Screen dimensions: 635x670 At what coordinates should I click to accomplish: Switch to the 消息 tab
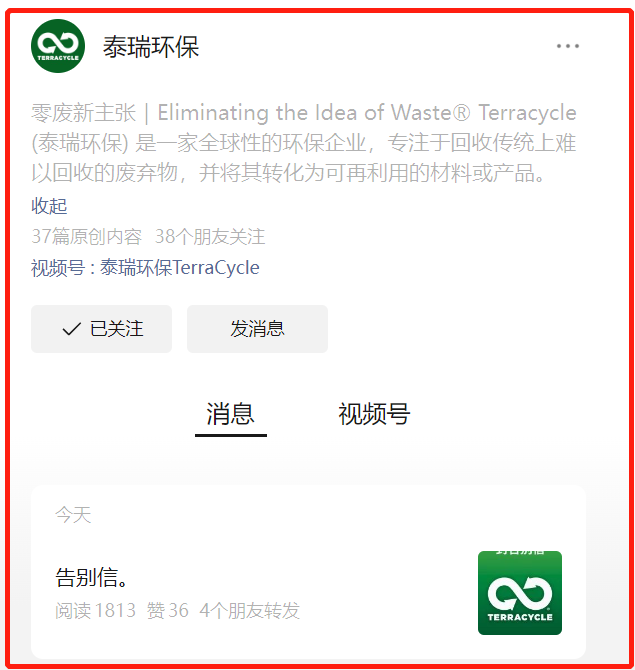point(231,414)
